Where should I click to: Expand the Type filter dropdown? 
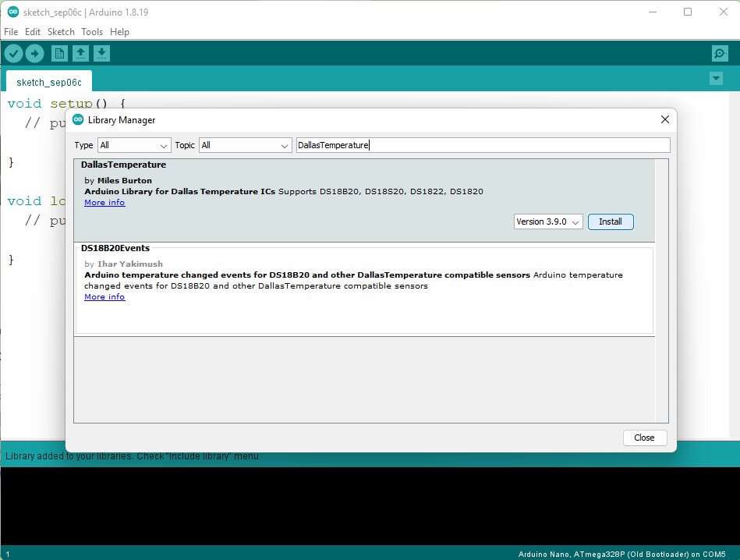point(133,145)
